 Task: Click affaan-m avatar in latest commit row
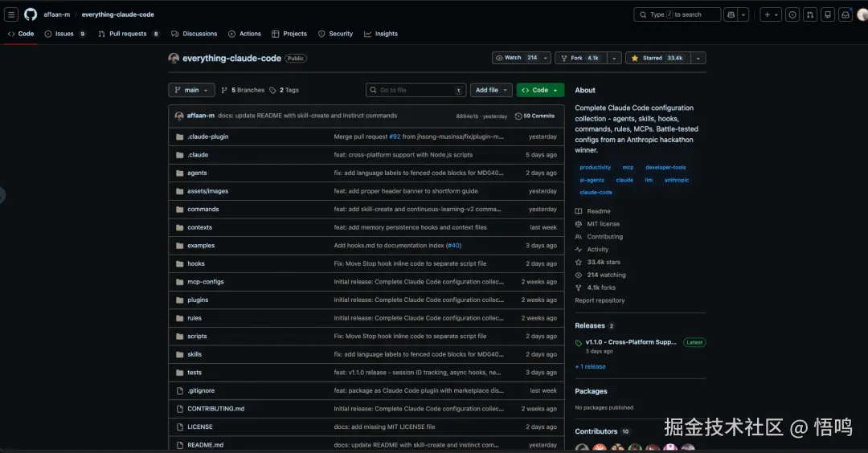(178, 116)
